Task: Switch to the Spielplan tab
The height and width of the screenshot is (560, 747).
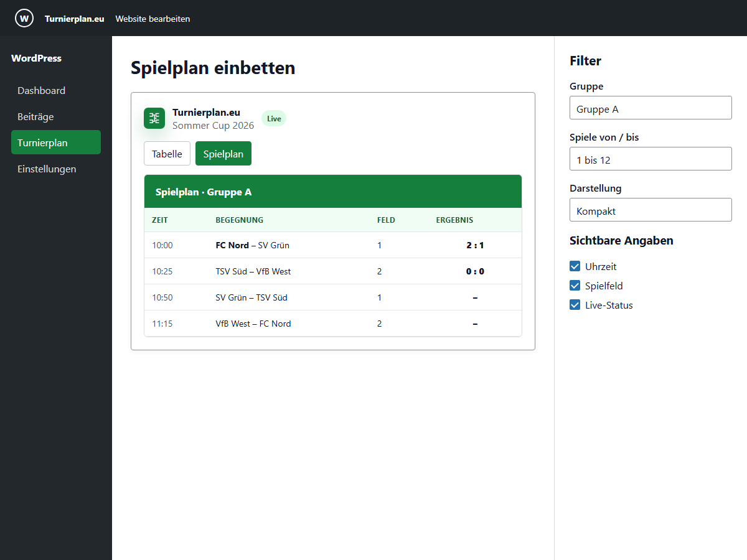Action: point(223,154)
